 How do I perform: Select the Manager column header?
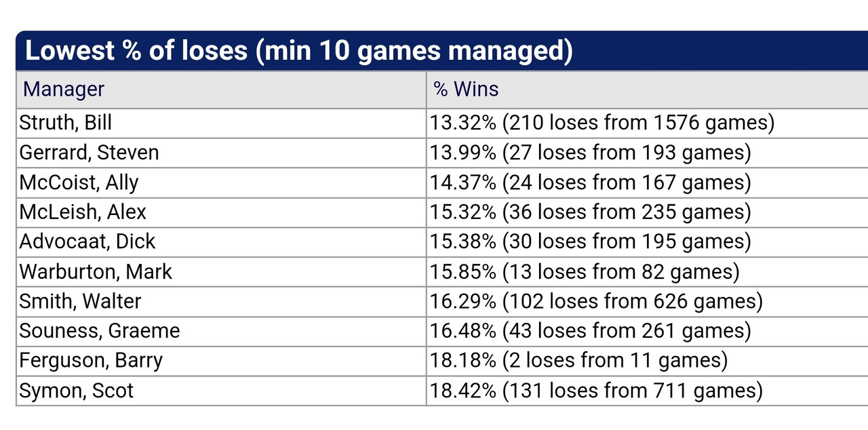[64, 89]
